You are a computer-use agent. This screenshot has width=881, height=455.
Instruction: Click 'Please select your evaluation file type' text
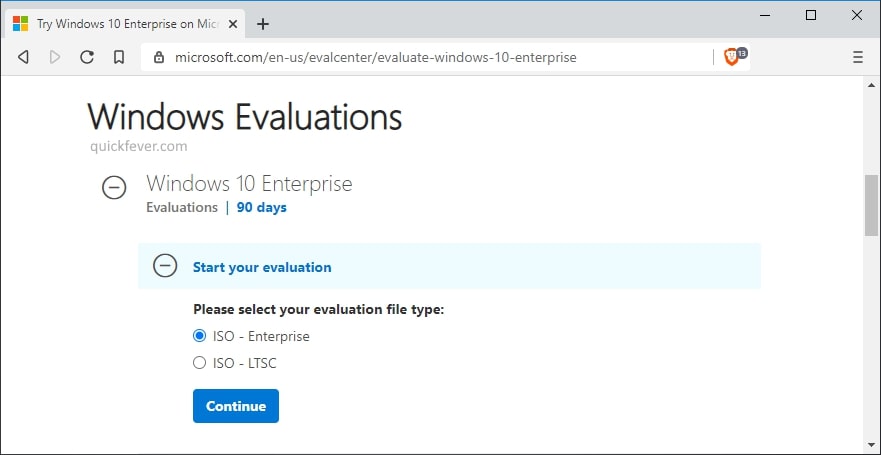pos(319,310)
